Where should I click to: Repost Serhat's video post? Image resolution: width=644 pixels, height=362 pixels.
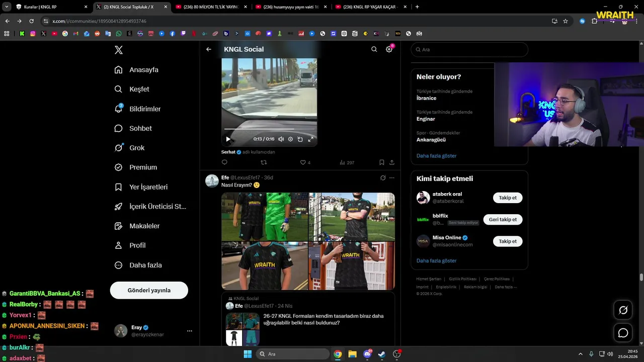pos(264,162)
